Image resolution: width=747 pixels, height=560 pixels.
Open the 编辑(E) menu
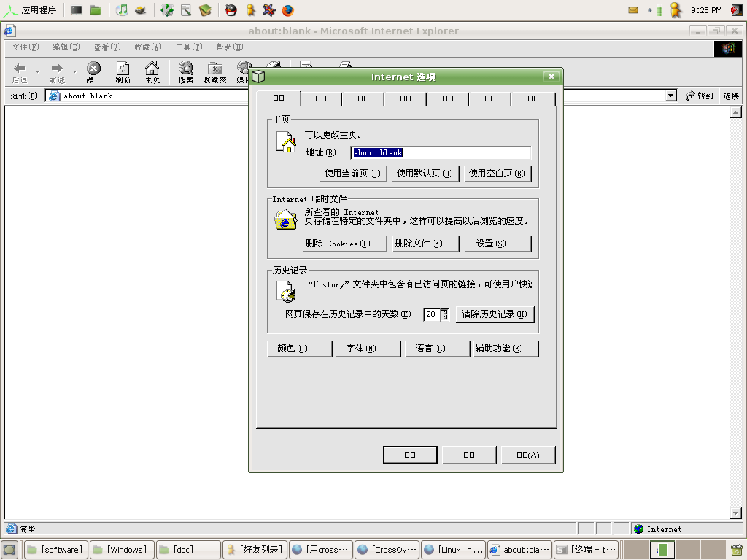pos(66,47)
